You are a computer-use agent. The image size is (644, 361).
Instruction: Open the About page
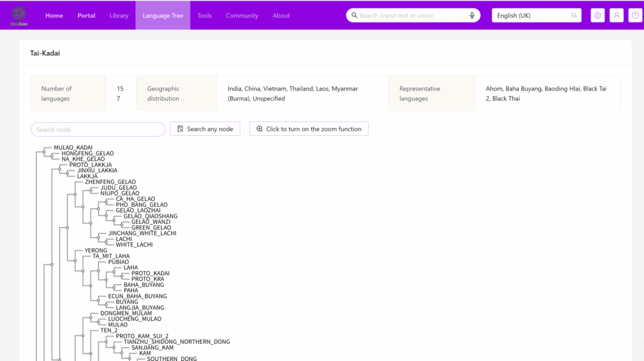tap(281, 16)
